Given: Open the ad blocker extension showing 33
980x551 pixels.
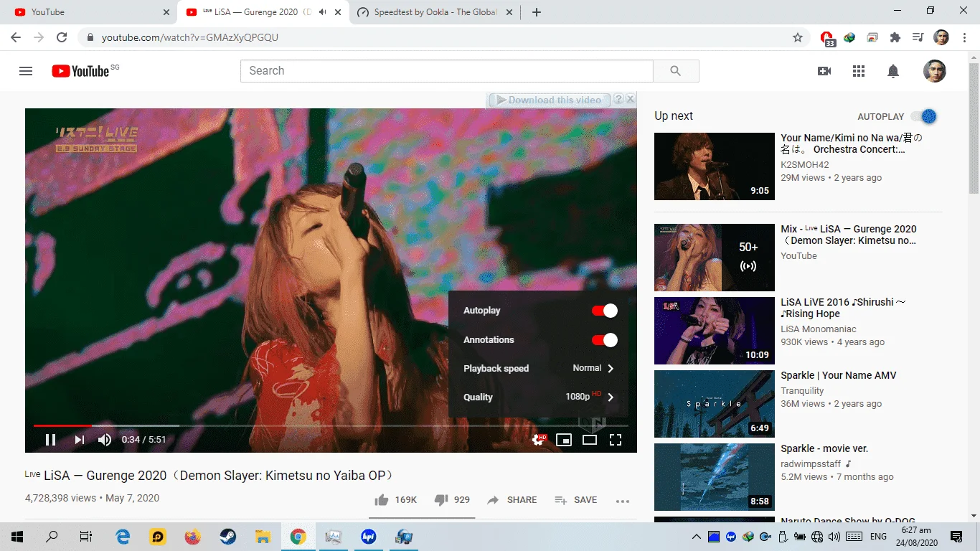Looking at the screenshot, I should click(x=827, y=38).
